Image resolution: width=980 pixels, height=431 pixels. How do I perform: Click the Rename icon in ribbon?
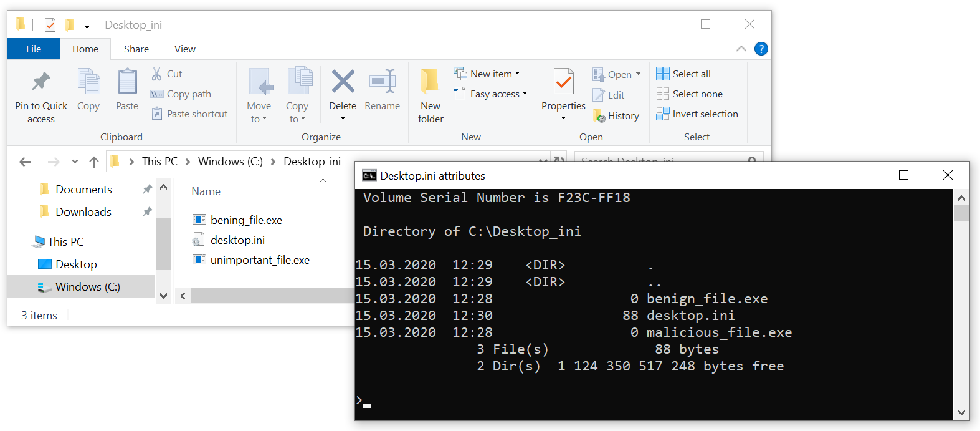point(382,82)
